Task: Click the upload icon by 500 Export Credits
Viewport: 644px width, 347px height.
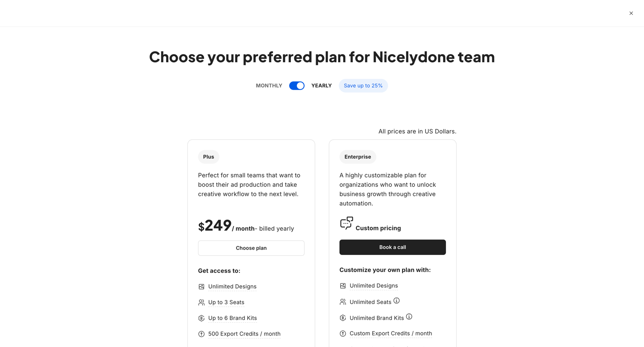Action: [x=201, y=334]
